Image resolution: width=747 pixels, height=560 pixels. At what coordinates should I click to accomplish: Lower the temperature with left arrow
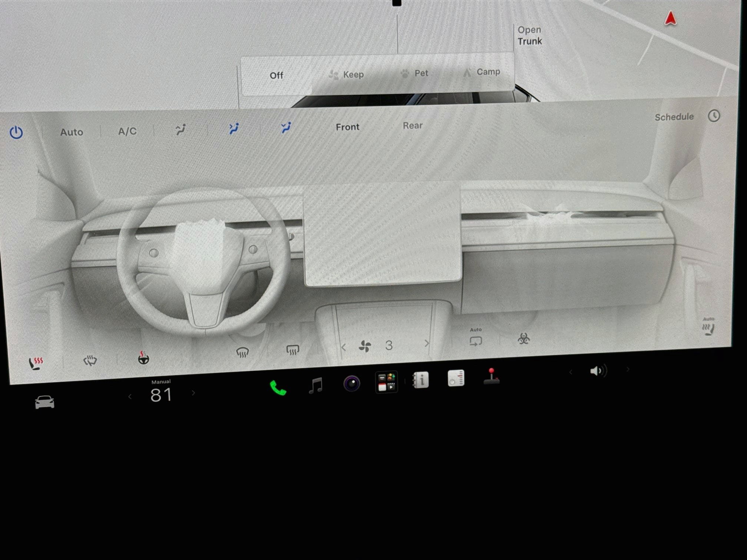click(130, 397)
